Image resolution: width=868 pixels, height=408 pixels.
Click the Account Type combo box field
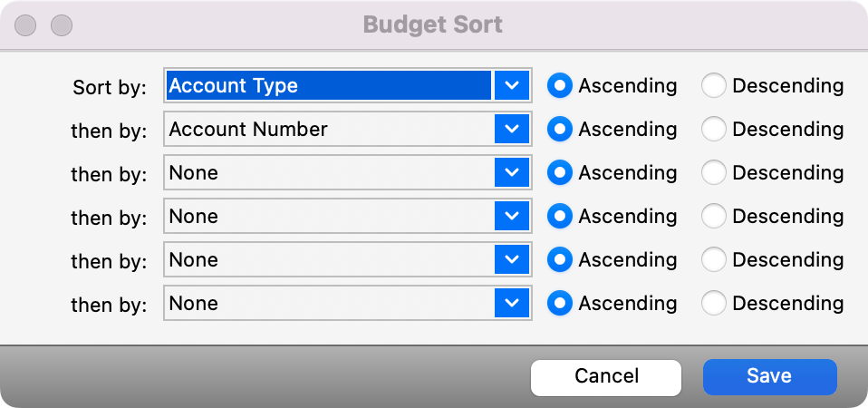(328, 85)
